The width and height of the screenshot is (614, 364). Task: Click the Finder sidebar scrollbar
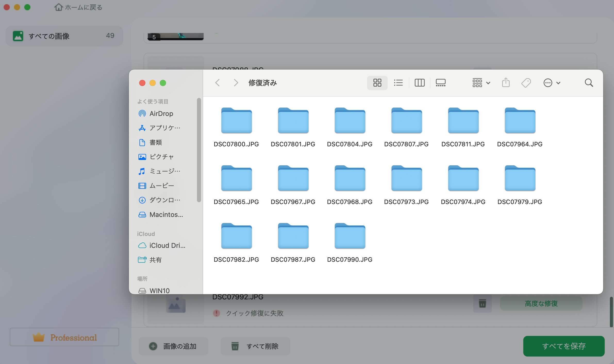coord(199,150)
